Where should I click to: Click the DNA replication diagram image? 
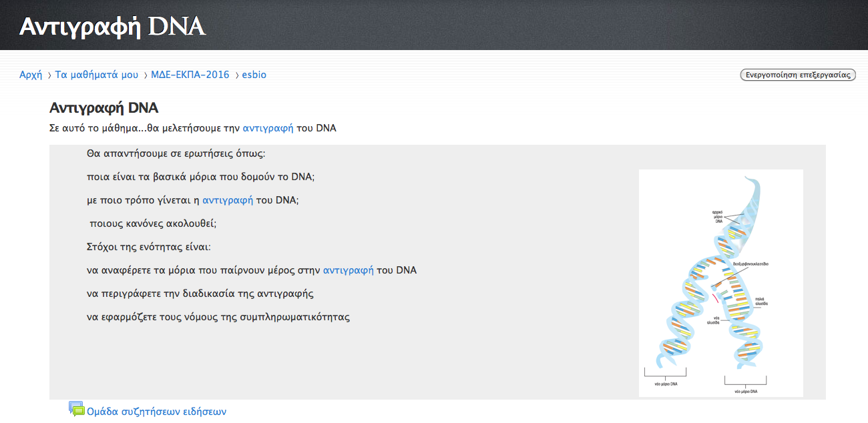720,283
